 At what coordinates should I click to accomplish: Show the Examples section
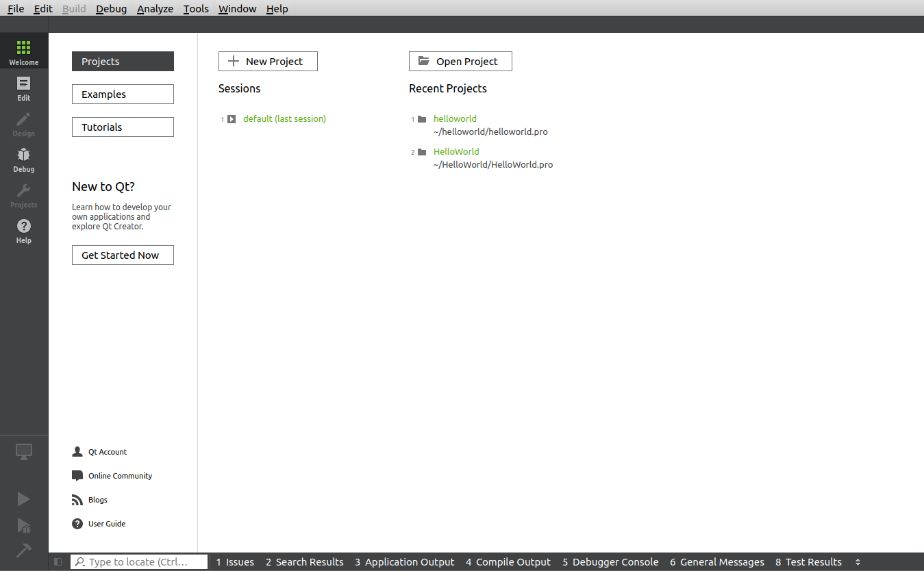(x=123, y=94)
